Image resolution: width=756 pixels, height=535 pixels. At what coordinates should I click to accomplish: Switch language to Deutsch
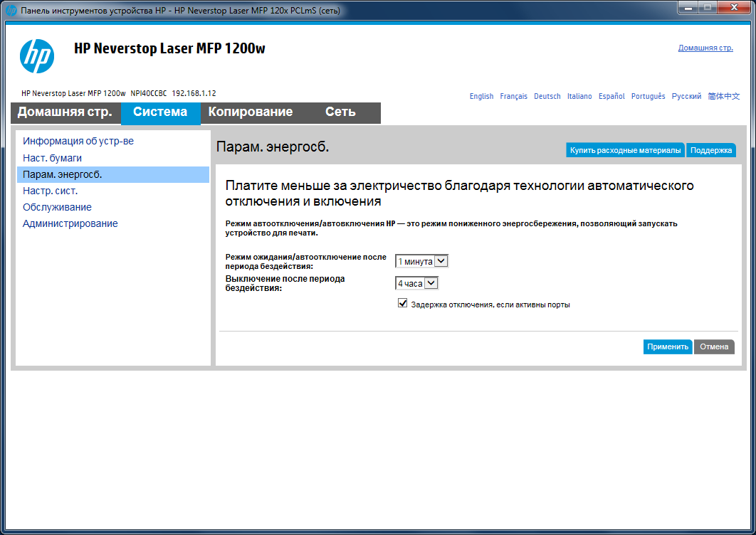tap(547, 96)
